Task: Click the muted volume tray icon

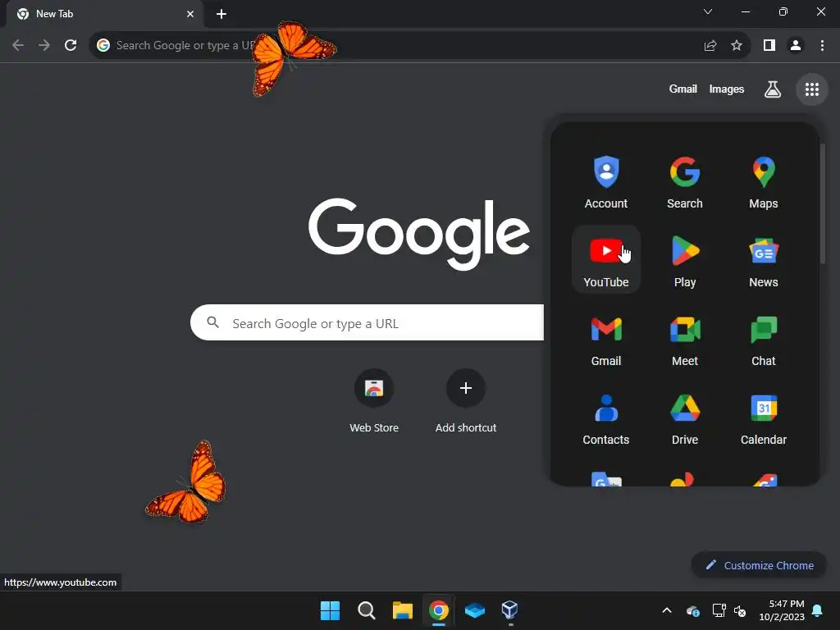Action: coord(741,610)
